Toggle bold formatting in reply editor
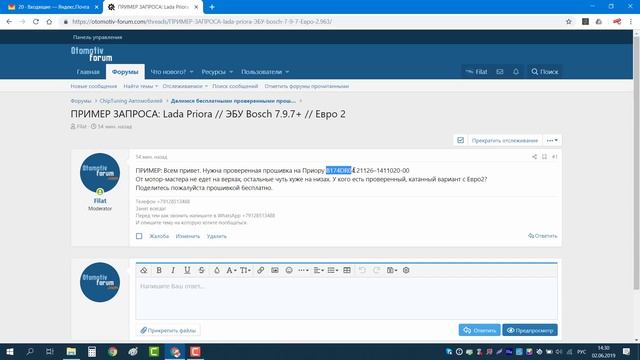Screen dimensions: 640x360 coord(159,270)
